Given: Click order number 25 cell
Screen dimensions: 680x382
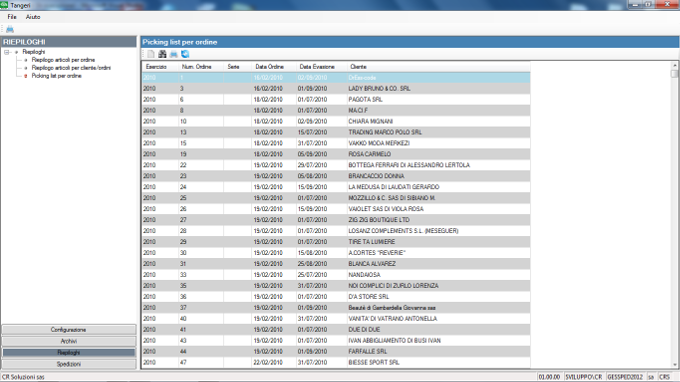Looking at the screenshot, I should (x=201, y=198).
